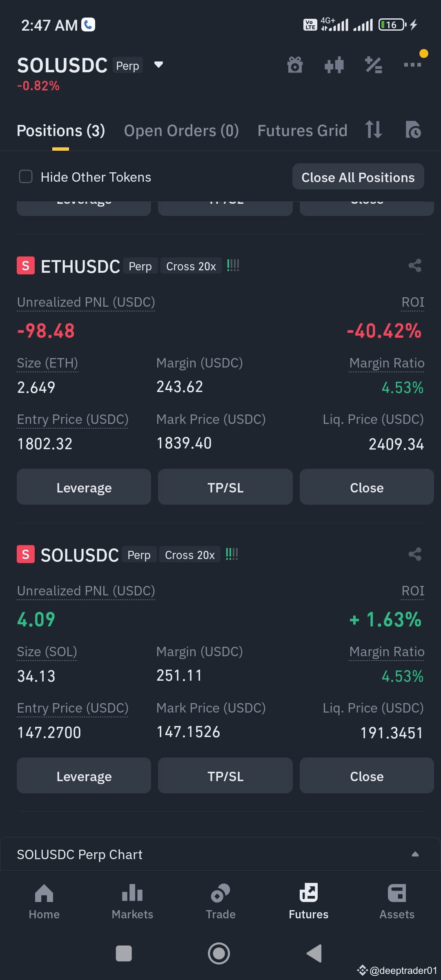
Task: Open the Assets bottom tab
Action: pos(397,902)
